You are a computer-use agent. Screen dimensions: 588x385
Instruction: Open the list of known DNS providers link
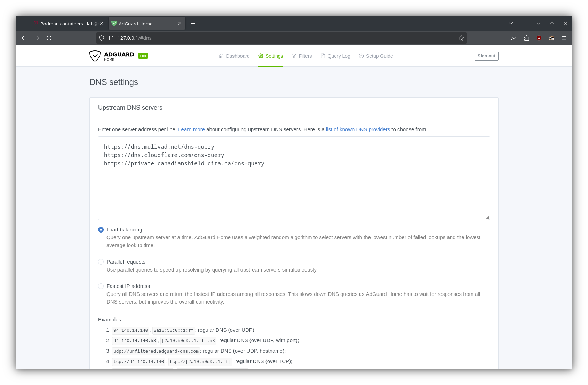358,129
